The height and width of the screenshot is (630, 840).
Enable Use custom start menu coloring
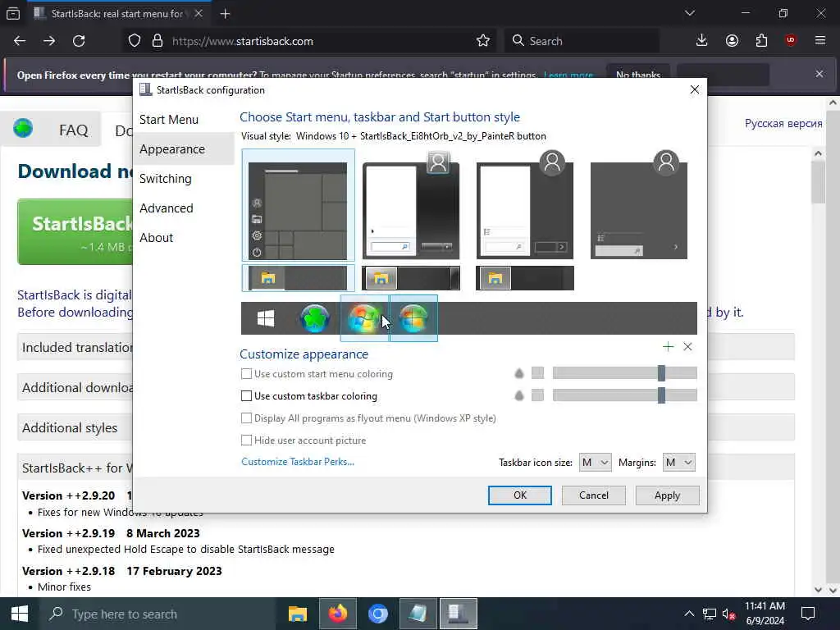(x=246, y=373)
